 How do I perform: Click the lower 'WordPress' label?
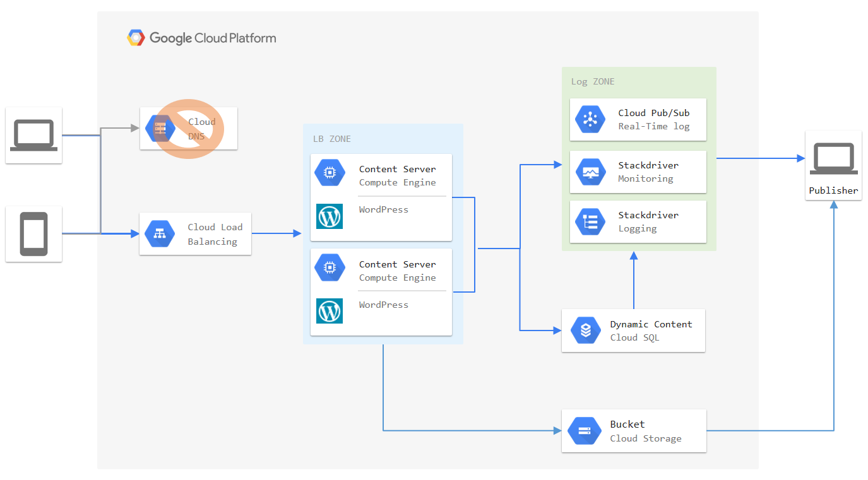[x=384, y=305]
